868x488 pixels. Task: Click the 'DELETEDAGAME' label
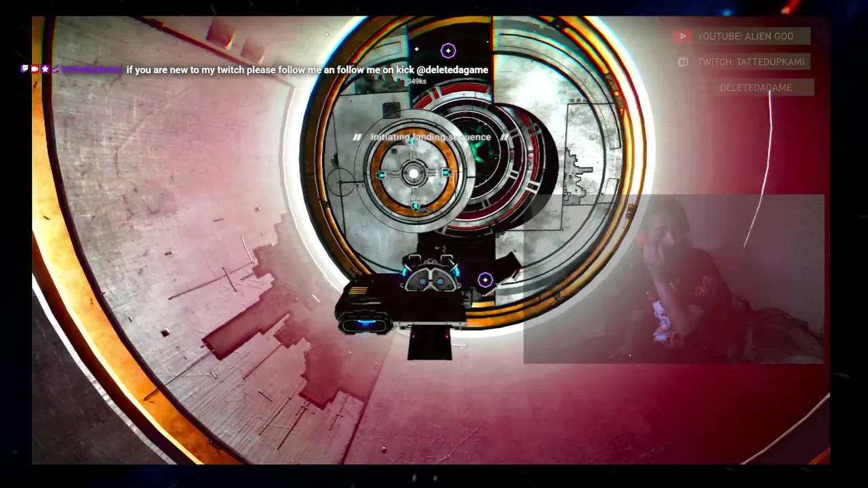(x=756, y=87)
